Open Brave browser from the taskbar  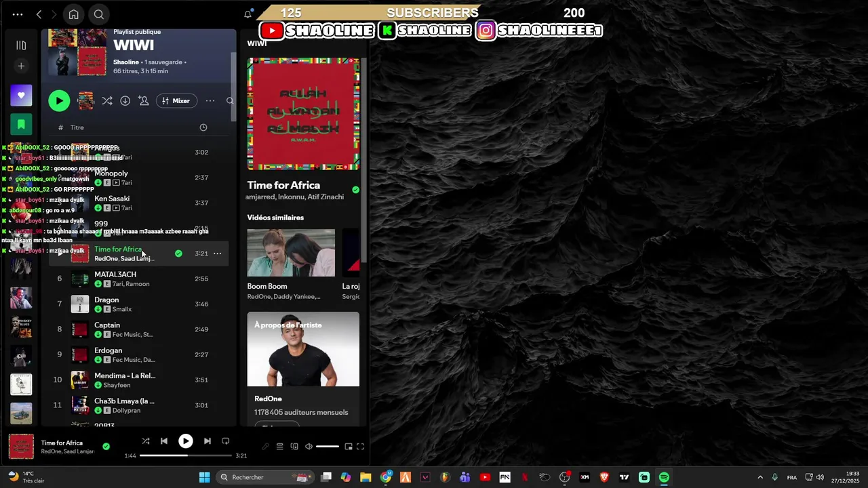tap(604, 477)
